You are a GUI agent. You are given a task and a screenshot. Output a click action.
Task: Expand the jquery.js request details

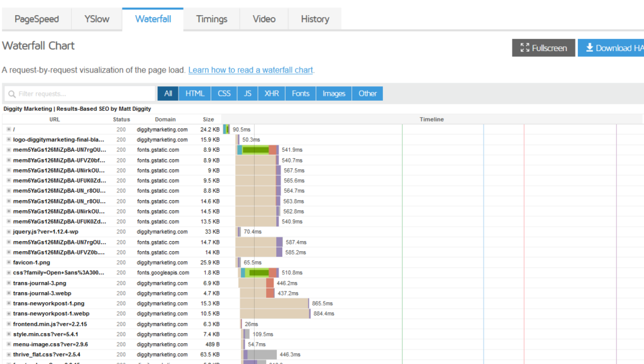[9, 232]
